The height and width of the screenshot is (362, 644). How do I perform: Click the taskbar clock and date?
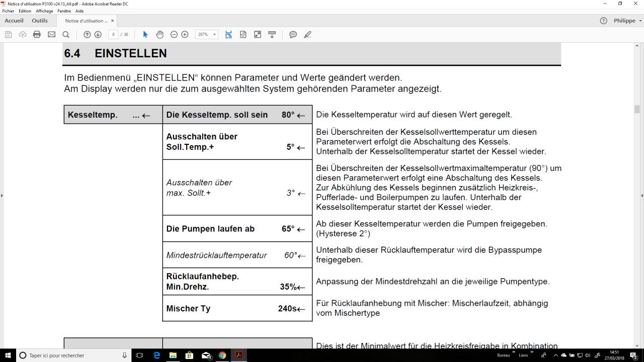[x=614, y=355]
